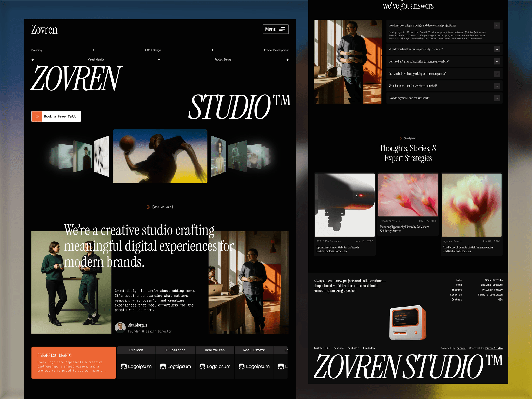Click Logoipsum logo under E-Commerce
The image size is (532, 399).
point(176,367)
